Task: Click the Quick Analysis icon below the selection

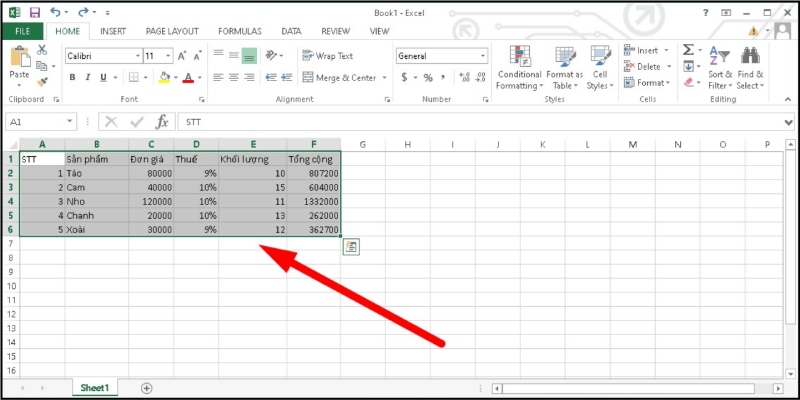Action: [x=352, y=247]
